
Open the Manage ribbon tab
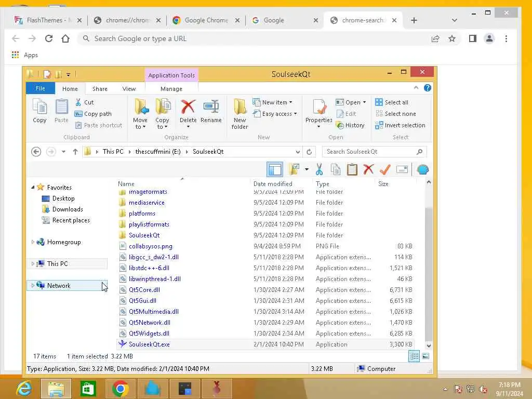click(x=171, y=88)
